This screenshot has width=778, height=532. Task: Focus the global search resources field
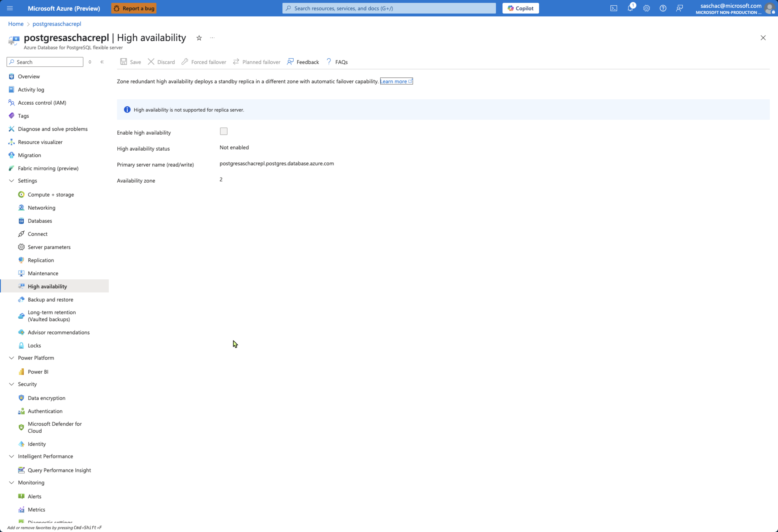[x=389, y=8]
